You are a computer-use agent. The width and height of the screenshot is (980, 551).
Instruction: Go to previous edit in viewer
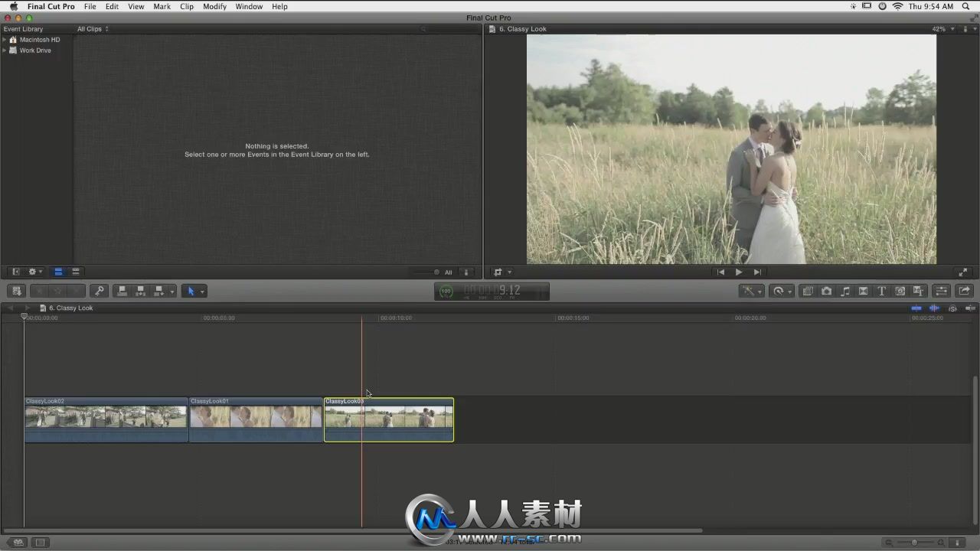coord(720,272)
